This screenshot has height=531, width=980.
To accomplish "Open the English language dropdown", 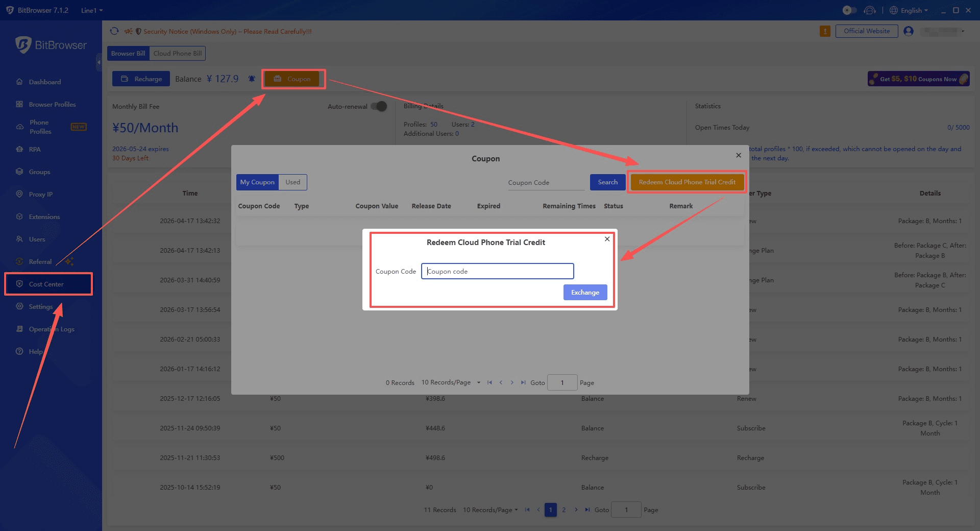I will 909,10.
